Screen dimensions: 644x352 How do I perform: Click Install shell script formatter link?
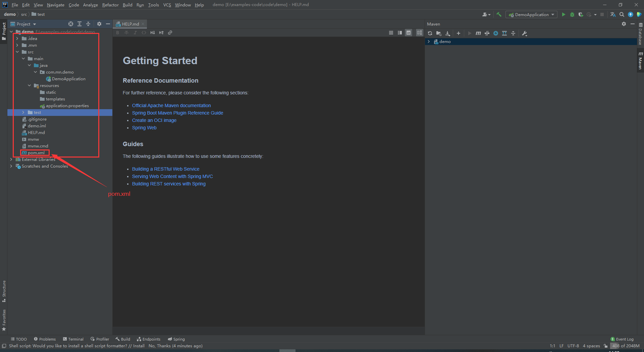click(139, 346)
